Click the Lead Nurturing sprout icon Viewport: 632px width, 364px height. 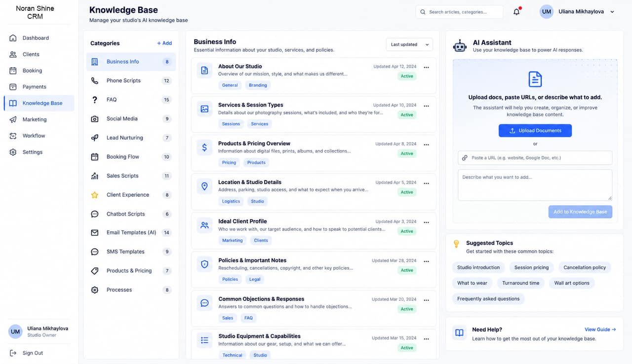95,138
